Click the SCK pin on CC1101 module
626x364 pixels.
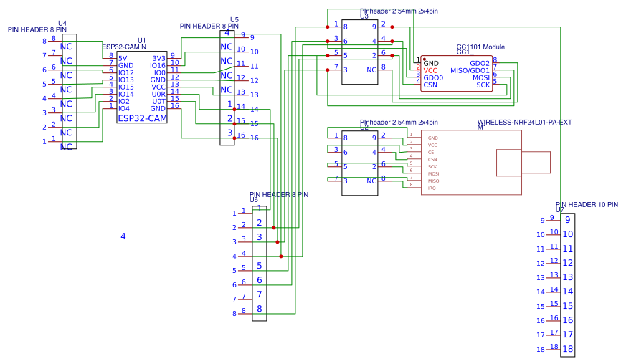pos(483,85)
